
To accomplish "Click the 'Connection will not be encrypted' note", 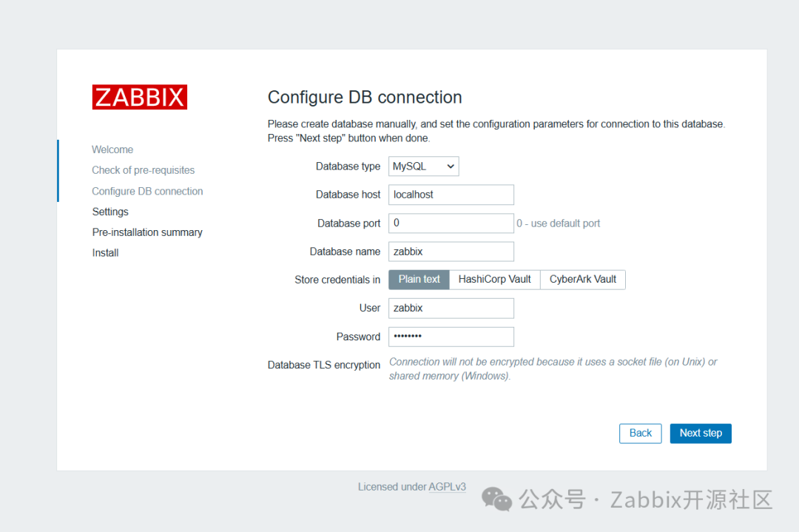I will point(553,368).
